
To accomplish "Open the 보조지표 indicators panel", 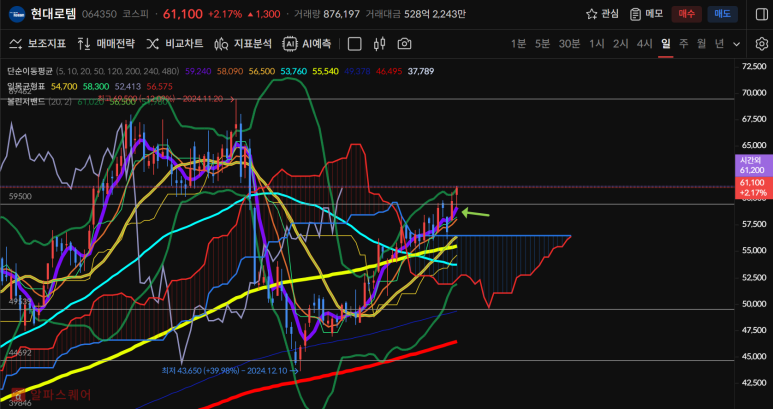I will [37, 44].
